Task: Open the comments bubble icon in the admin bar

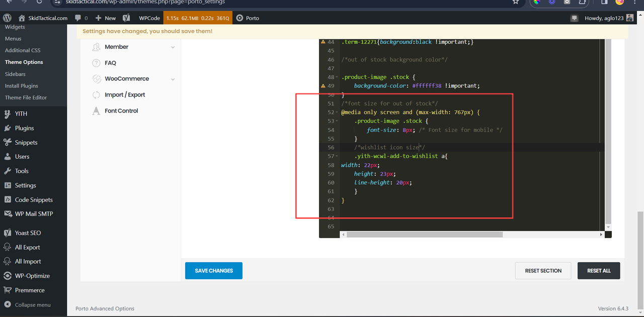Action: [78, 18]
